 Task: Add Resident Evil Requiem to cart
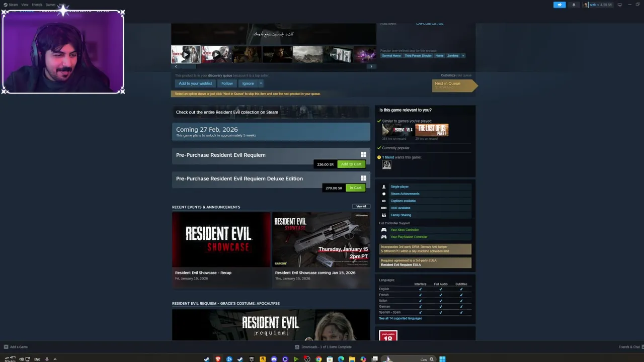click(351, 164)
